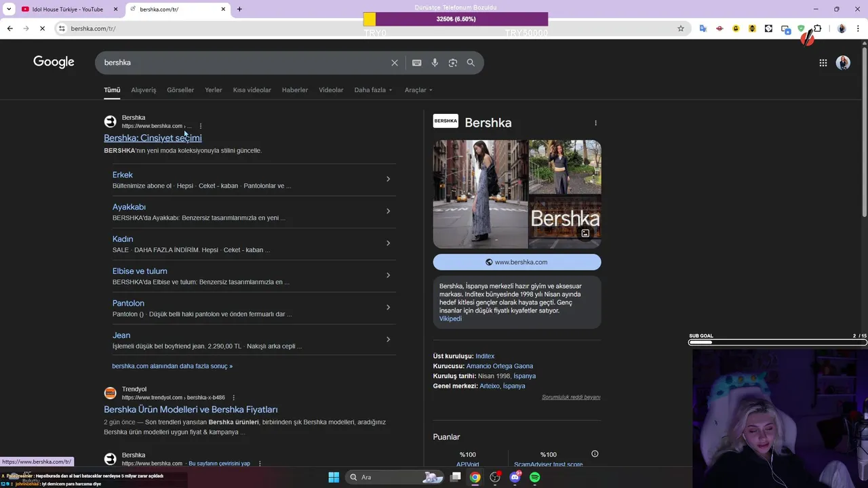Go back to the Google homepage via logo
868x488 pixels.
point(54,62)
